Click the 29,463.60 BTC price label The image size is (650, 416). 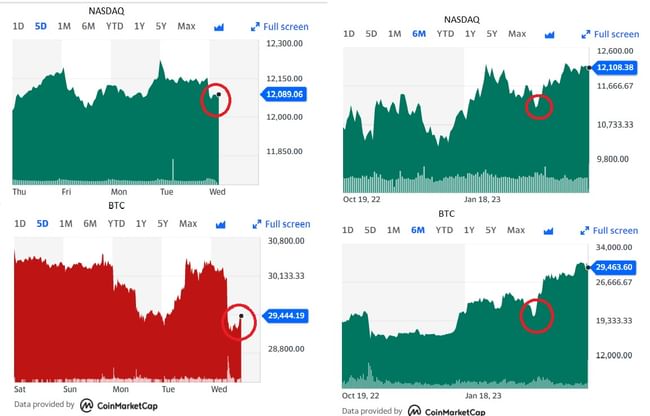pos(615,268)
